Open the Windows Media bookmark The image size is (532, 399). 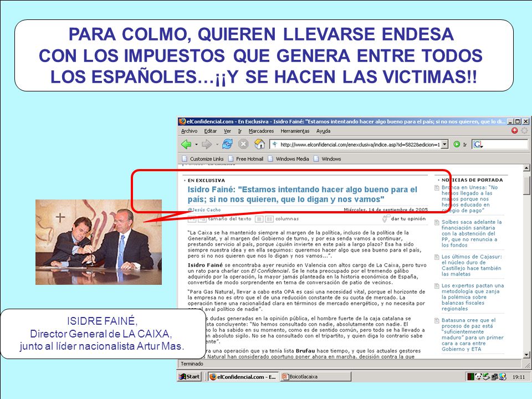tap(288, 159)
